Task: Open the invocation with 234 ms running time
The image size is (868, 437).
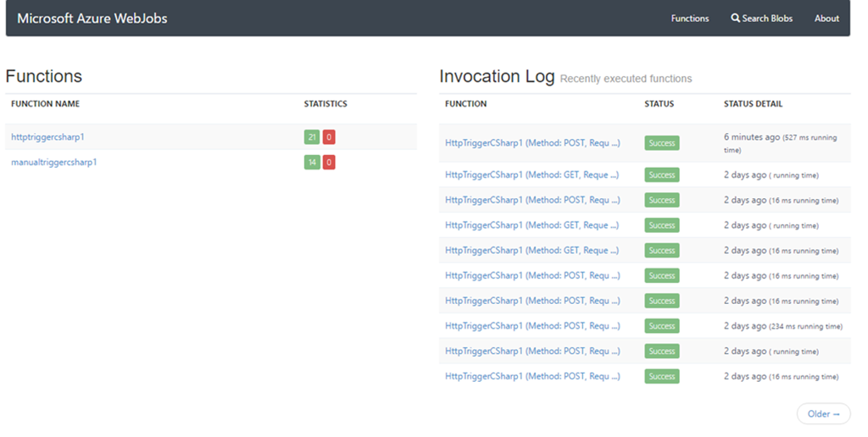Action: [x=532, y=326]
